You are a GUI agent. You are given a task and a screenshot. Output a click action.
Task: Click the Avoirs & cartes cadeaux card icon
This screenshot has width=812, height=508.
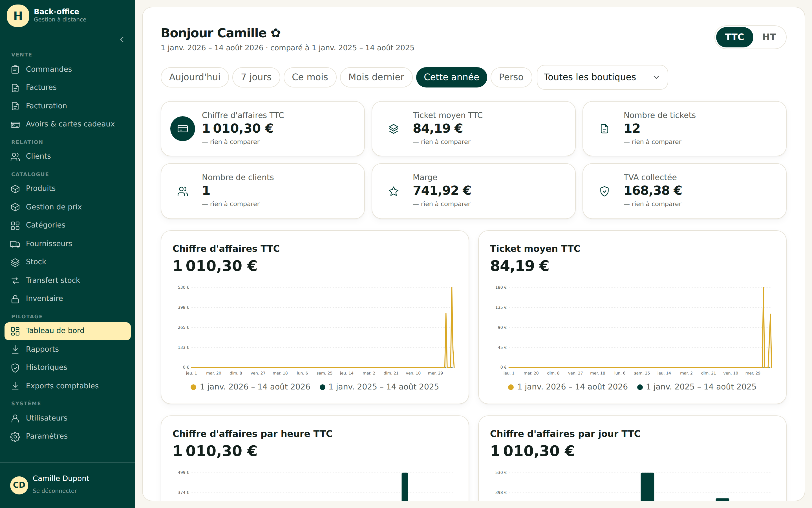[15, 124]
